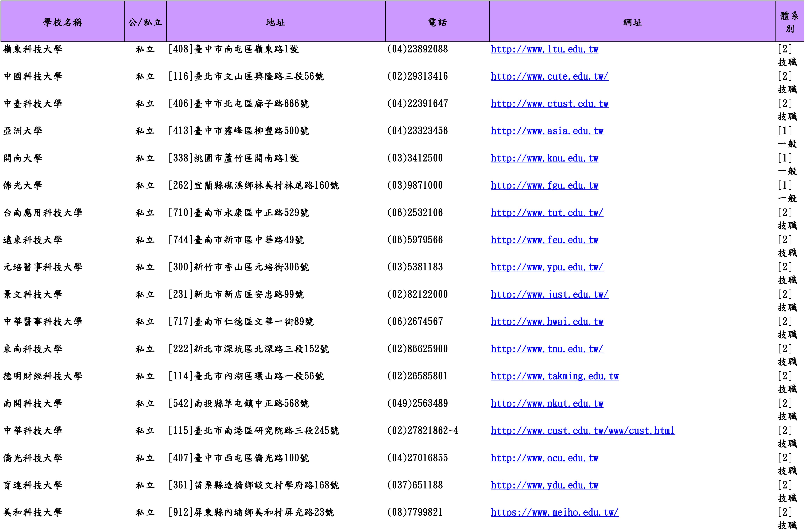
Task: Open the www.feu.edu.tw link
Action: (544, 240)
